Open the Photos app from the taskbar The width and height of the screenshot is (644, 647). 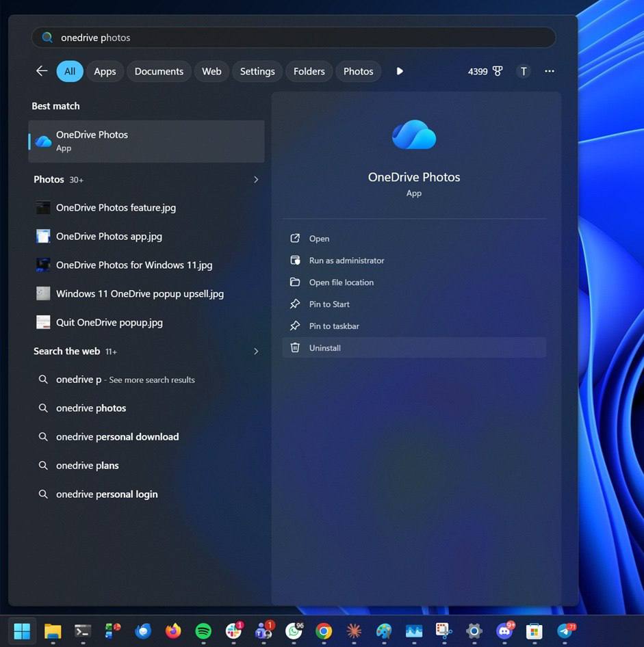414,631
